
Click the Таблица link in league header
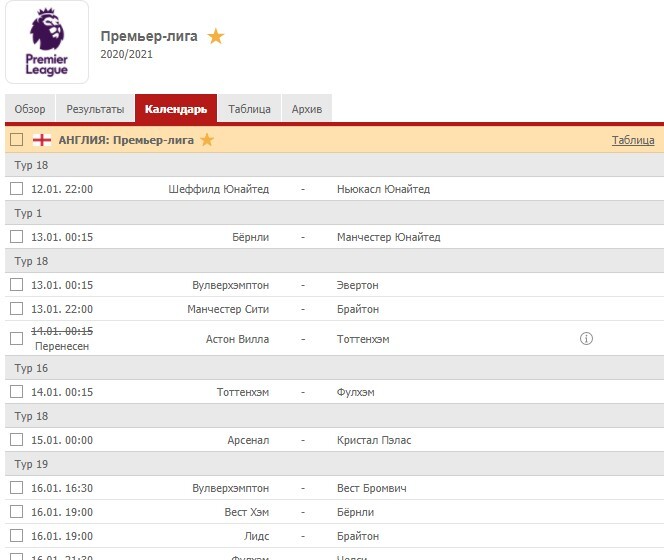click(633, 140)
